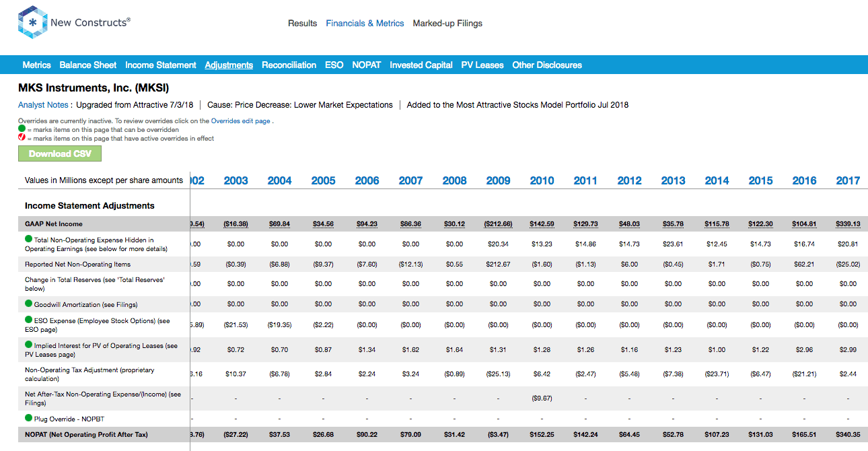Open the Overrides edit page link
This screenshot has height=451, width=868.
pyautogui.click(x=240, y=121)
